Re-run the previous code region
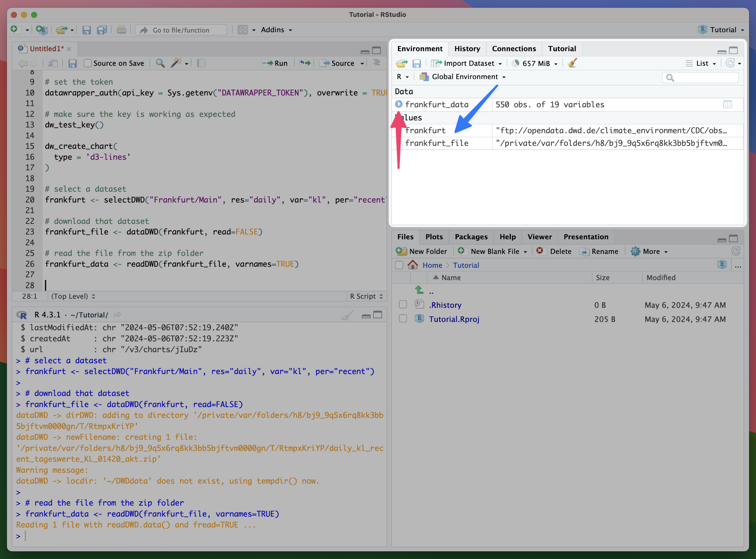The image size is (756, 559). [x=305, y=63]
